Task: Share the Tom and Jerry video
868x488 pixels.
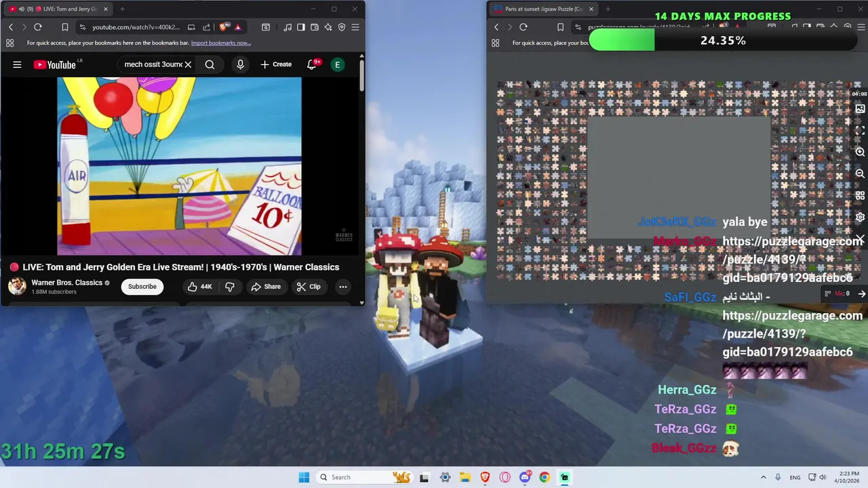Action: [266, 287]
